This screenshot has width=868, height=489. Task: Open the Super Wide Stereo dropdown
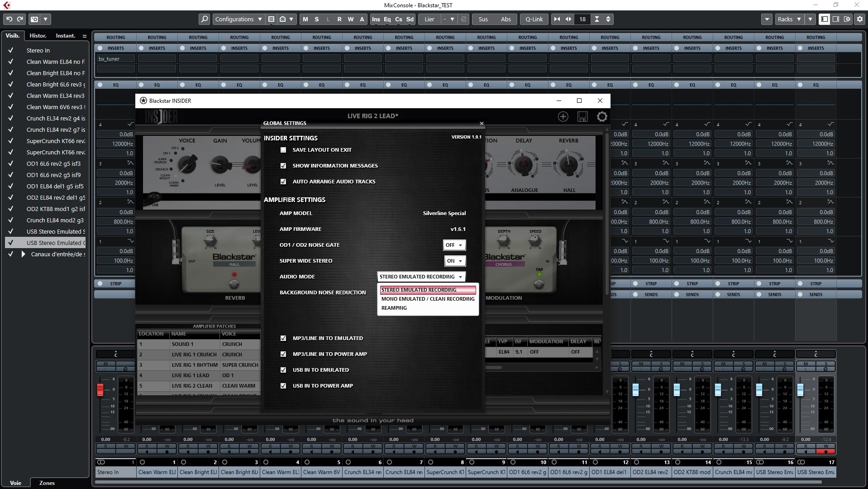tap(455, 261)
